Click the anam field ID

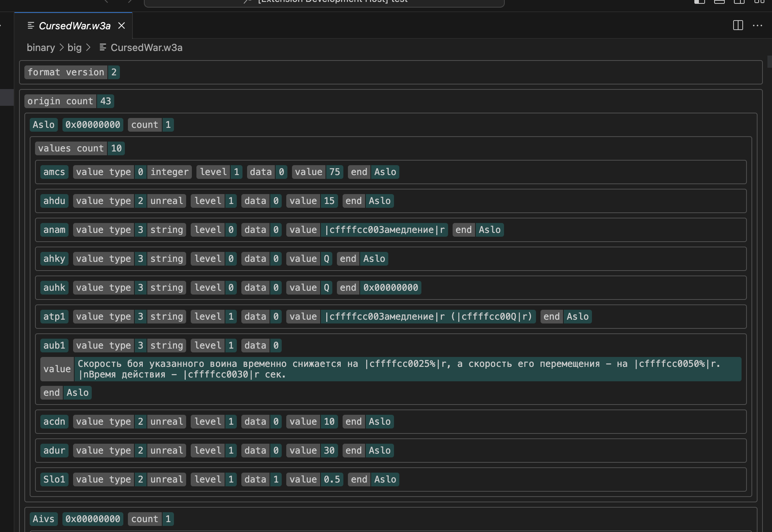tap(54, 230)
